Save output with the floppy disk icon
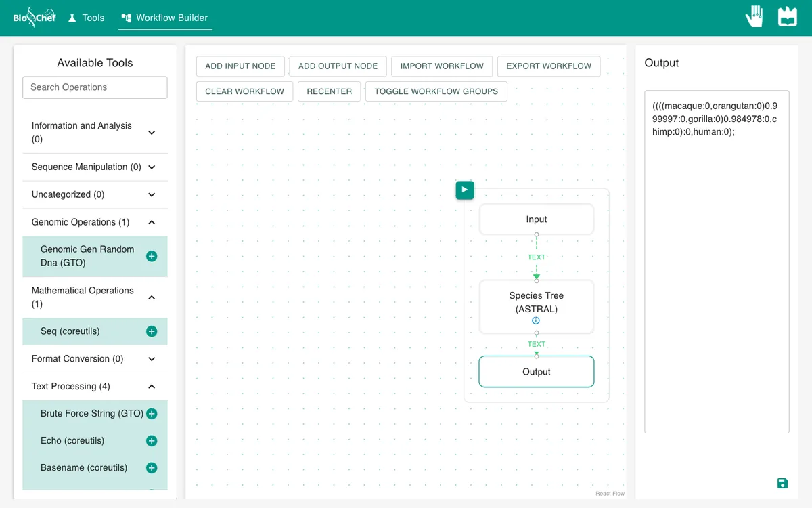 pos(782,483)
